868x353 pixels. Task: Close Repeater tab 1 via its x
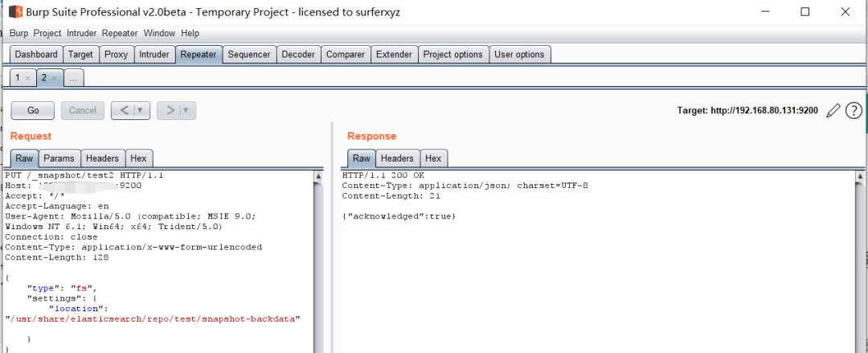tap(27, 79)
